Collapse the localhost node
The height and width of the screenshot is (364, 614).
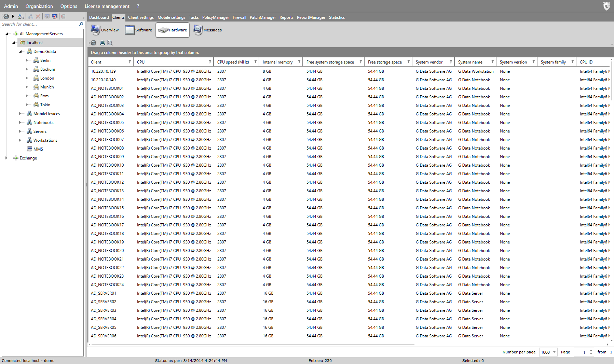(x=14, y=43)
